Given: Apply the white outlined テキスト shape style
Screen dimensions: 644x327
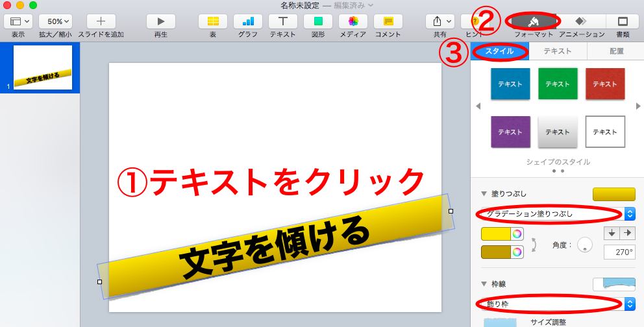Looking at the screenshot, I should coord(605,132).
